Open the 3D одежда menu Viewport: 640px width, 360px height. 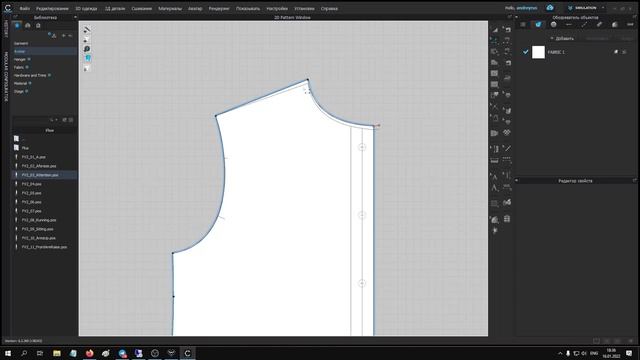(x=86, y=8)
